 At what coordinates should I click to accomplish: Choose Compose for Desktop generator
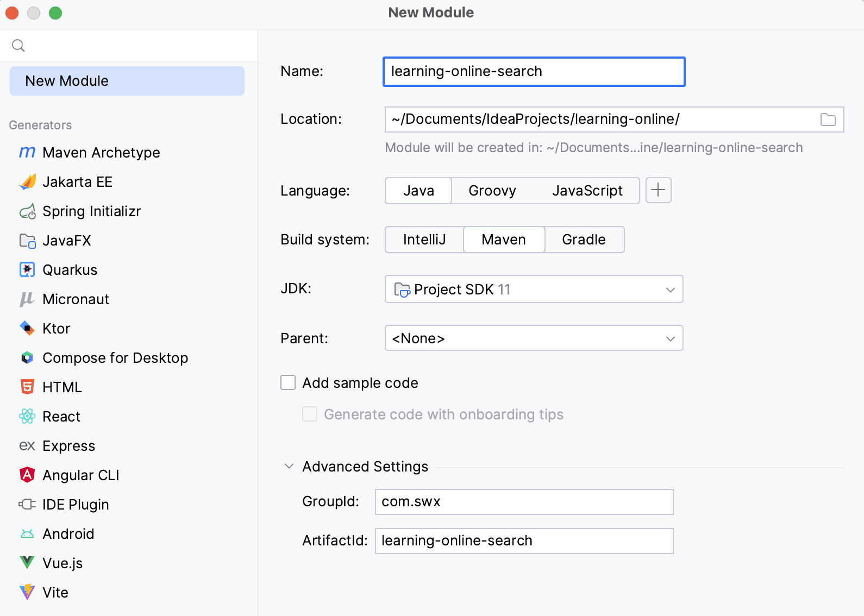pos(115,358)
